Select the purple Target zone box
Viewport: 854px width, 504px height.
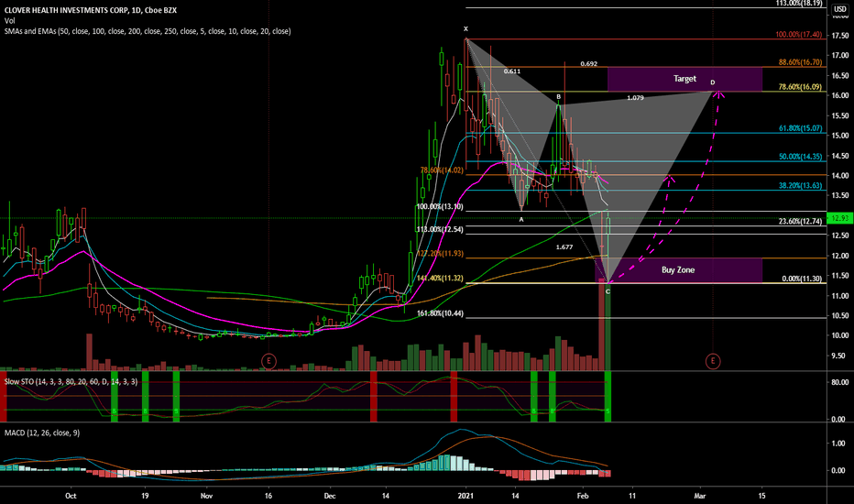tap(684, 79)
